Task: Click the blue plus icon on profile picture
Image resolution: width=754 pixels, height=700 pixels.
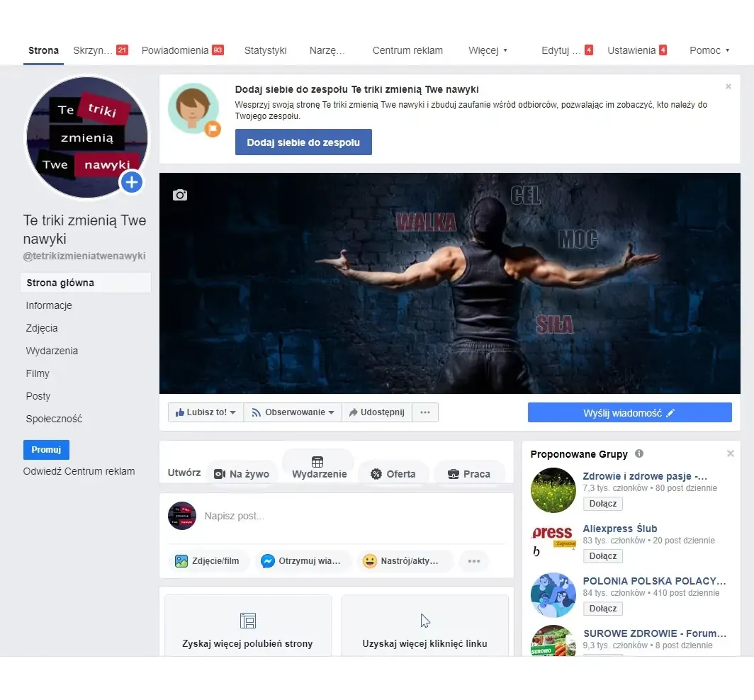Action: 131,183
